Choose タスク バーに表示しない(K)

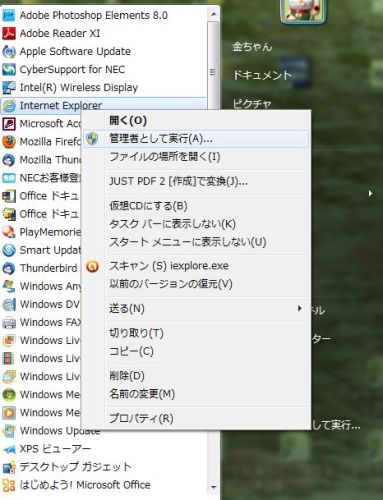(196, 224)
